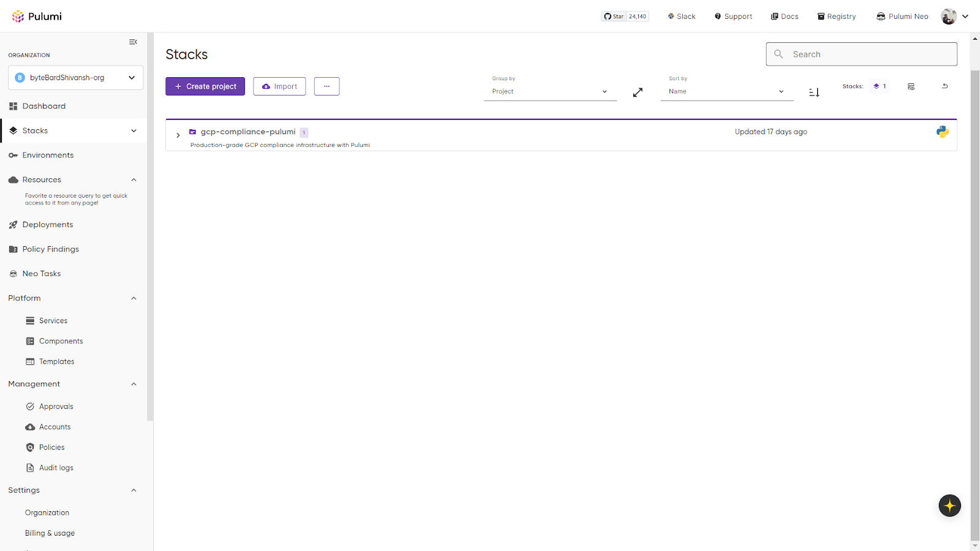Viewport: 980px width, 551px height.
Task: Click the Approvals checkmark icon
Action: click(x=30, y=407)
